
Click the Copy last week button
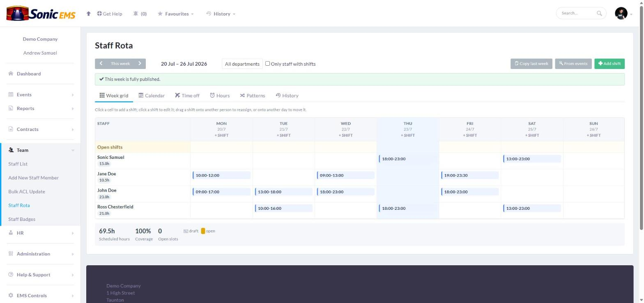pos(531,64)
